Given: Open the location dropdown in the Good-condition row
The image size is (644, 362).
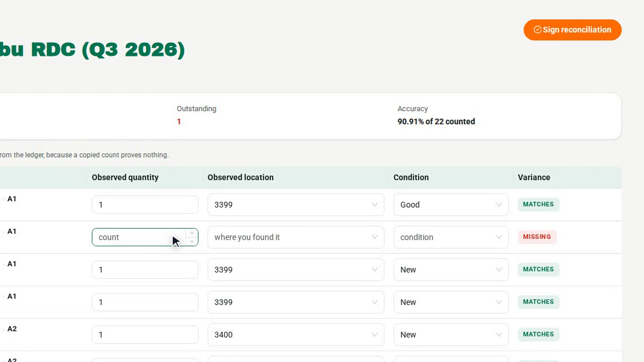Looking at the screenshot, I should (x=296, y=205).
